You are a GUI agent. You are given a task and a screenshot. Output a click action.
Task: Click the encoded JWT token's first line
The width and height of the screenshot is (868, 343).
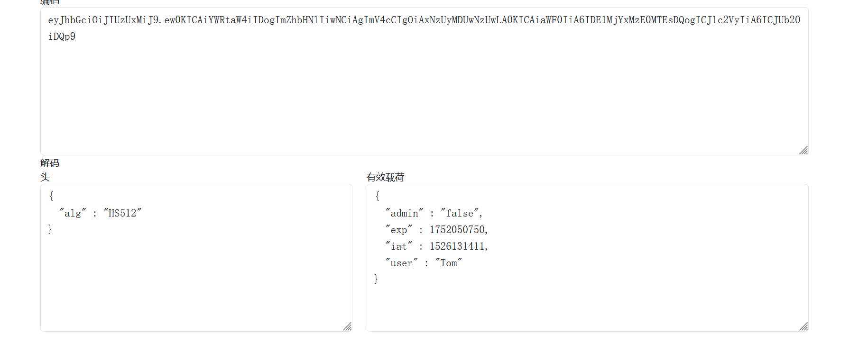[x=424, y=20]
